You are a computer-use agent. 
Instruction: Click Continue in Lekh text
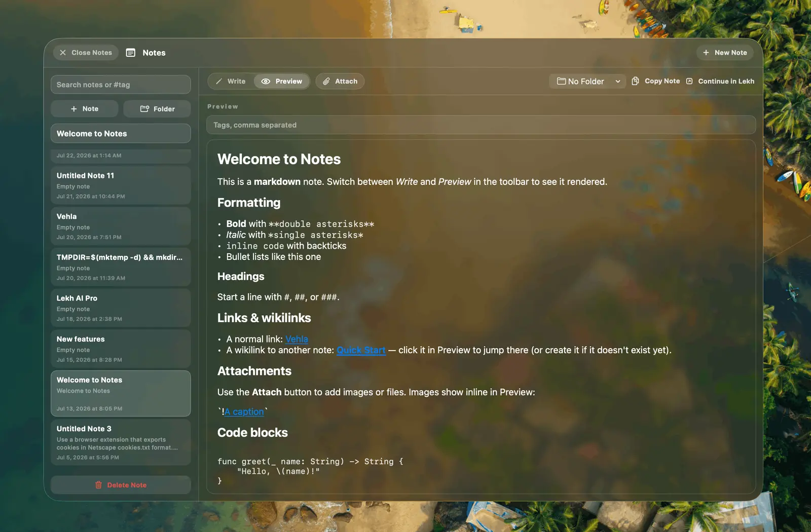point(726,81)
